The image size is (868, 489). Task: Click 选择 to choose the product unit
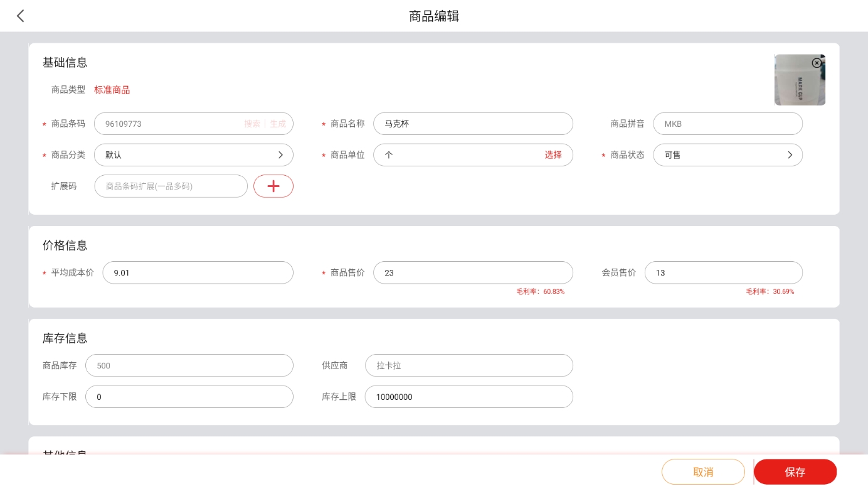(553, 155)
